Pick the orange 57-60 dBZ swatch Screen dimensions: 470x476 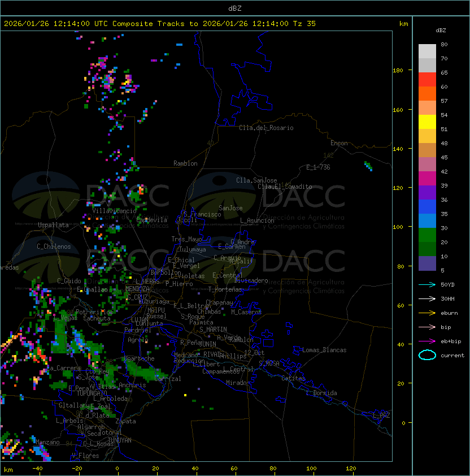coord(427,93)
